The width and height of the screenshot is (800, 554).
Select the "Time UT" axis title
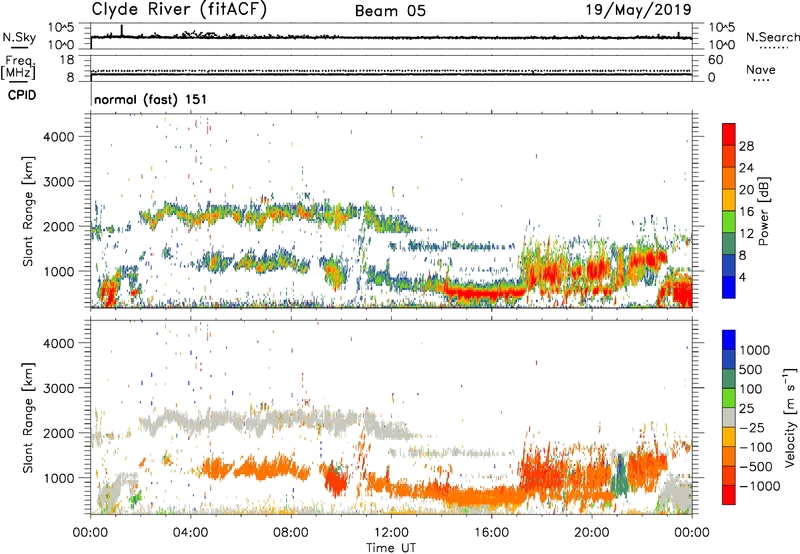pos(391,547)
